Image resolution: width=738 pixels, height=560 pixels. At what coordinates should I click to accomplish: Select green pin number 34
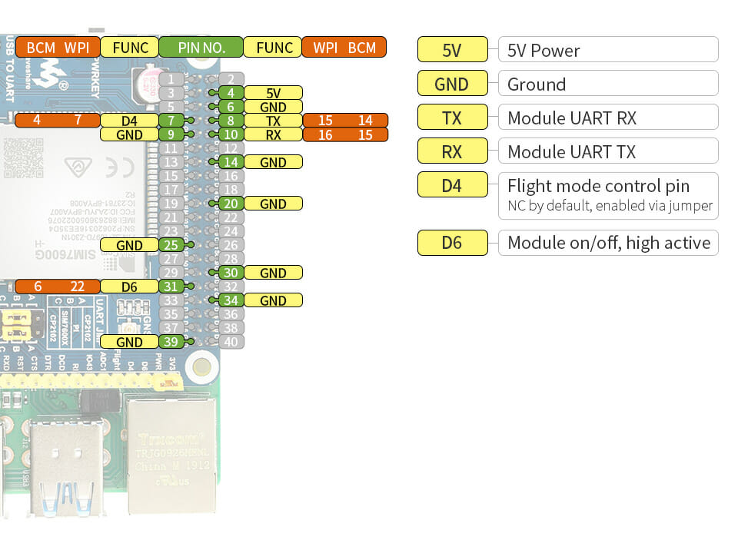[x=231, y=300]
